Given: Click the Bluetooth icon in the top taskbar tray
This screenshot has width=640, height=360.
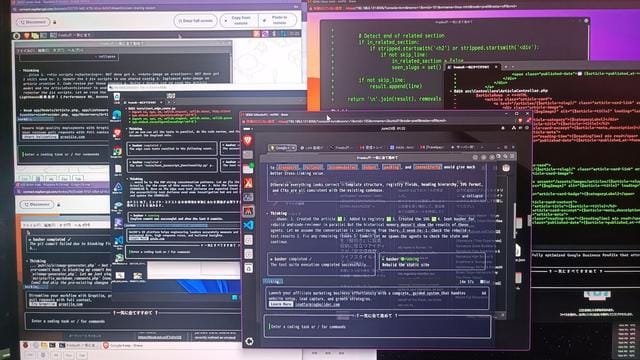Looking at the screenshot, I should pos(274,33).
